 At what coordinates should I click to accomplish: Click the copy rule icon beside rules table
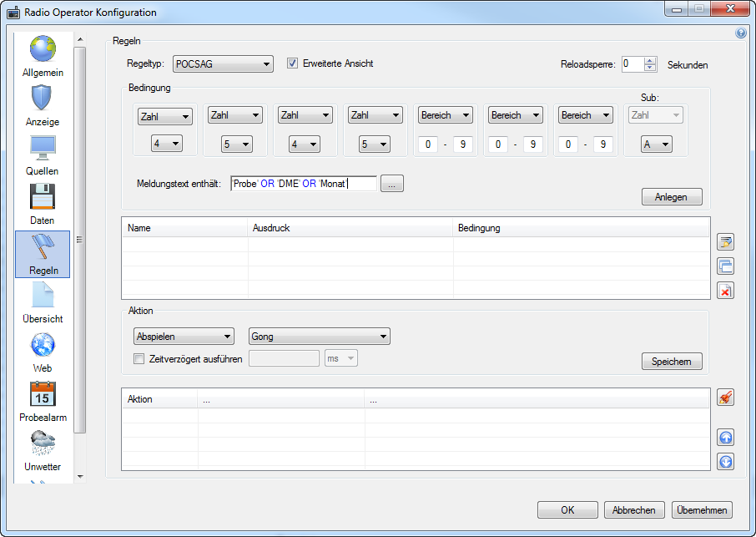click(725, 266)
